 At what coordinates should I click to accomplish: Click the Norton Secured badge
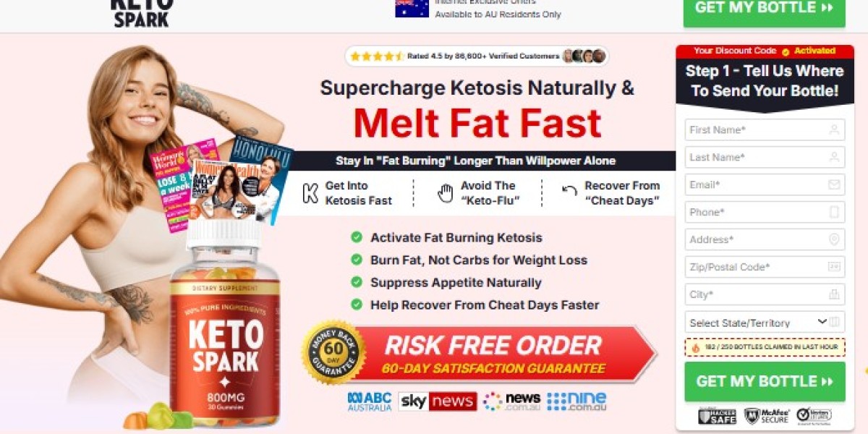point(814,416)
